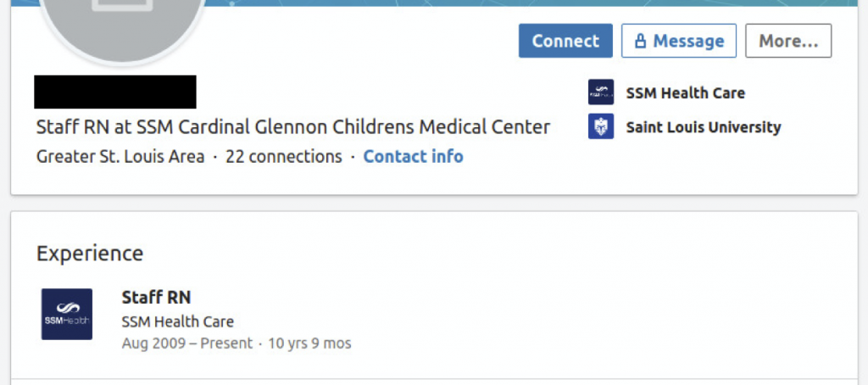The image size is (868, 385).
Task: Click the Experience section heading
Action: [90, 254]
